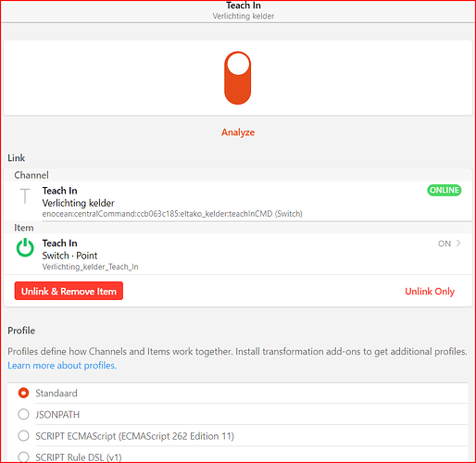
Task: Click the enocean channel UID text
Action: pyautogui.click(x=172, y=214)
